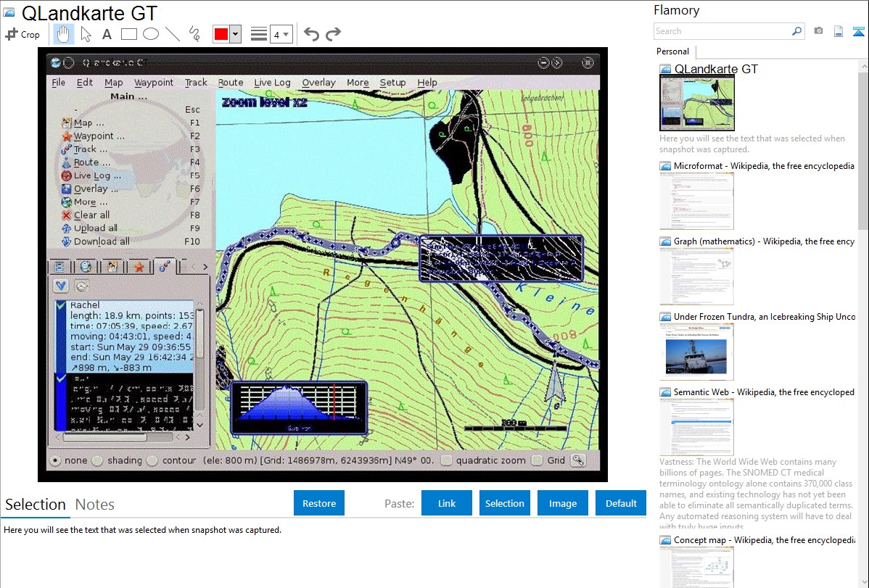Click the Download all icon

click(67, 241)
